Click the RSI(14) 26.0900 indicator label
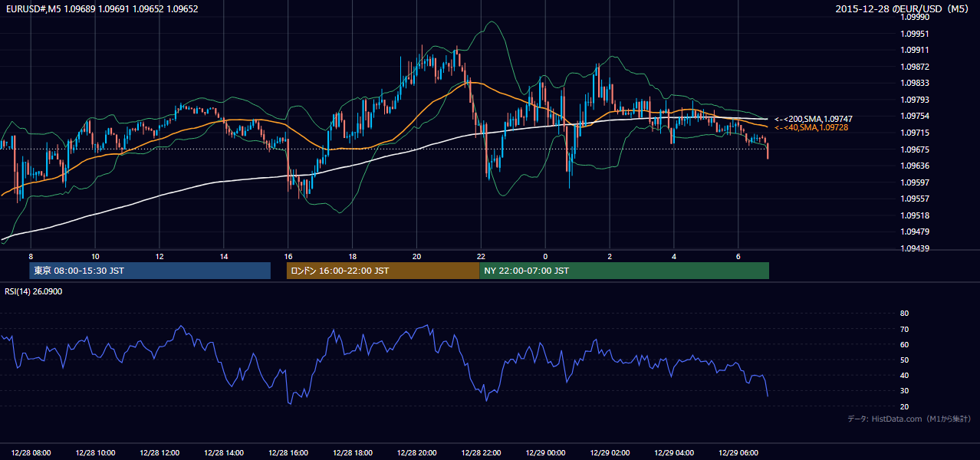This screenshot has width=980, height=460. [x=34, y=291]
